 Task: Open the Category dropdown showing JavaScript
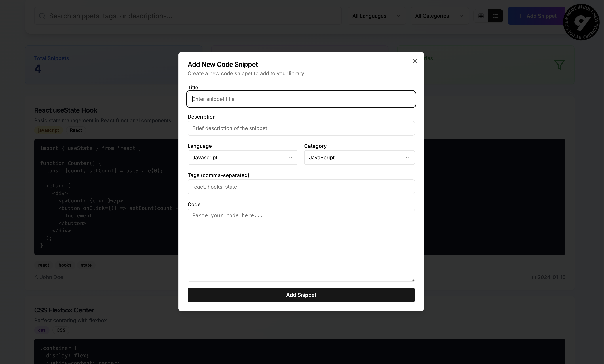pos(359,157)
